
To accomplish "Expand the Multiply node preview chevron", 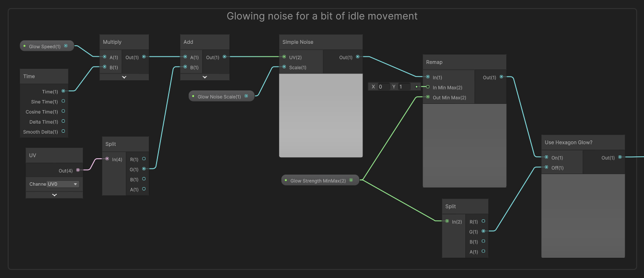I will click(x=124, y=77).
